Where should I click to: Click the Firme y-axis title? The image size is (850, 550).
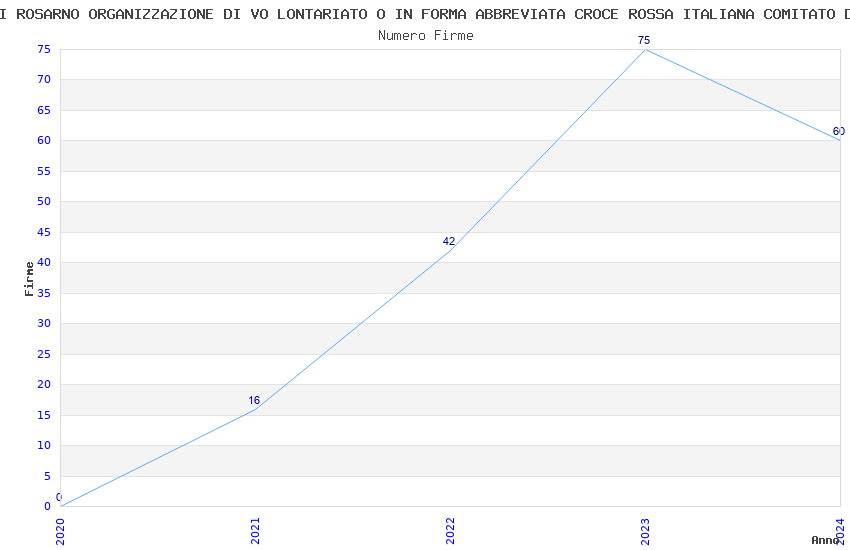(29, 279)
